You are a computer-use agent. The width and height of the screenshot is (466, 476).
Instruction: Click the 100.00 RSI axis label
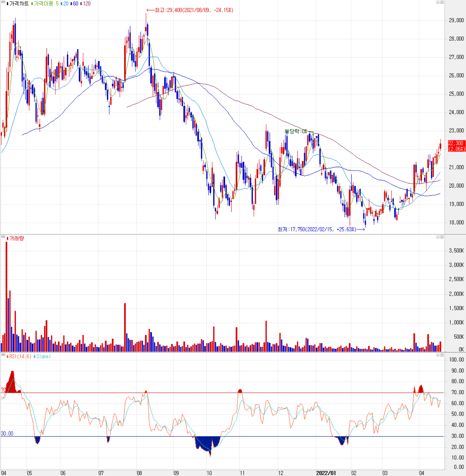click(456, 360)
